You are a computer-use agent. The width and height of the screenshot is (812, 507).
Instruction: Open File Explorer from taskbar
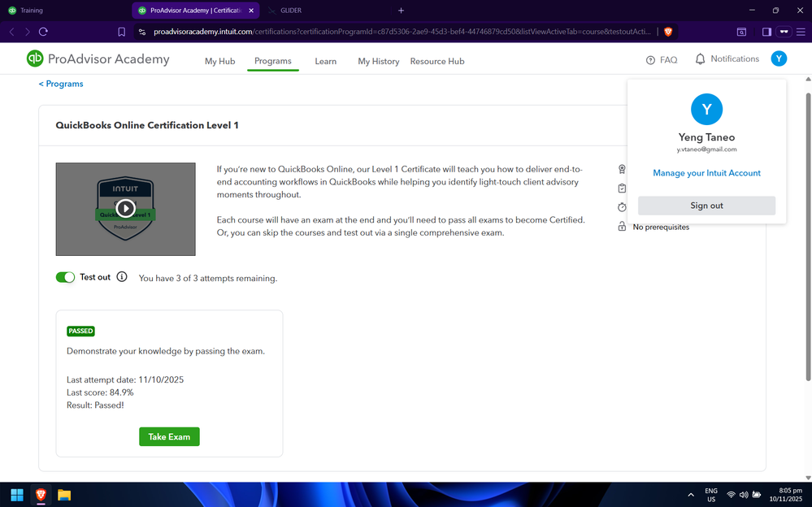(64, 495)
